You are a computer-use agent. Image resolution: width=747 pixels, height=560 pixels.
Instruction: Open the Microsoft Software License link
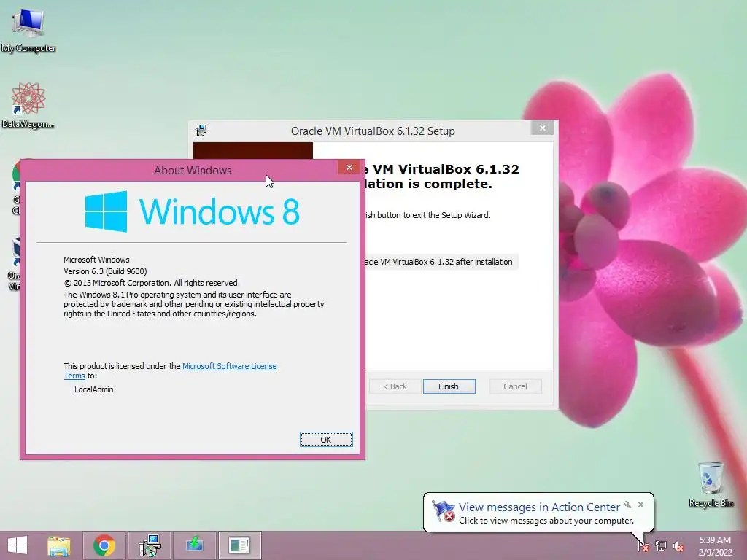point(230,366)
